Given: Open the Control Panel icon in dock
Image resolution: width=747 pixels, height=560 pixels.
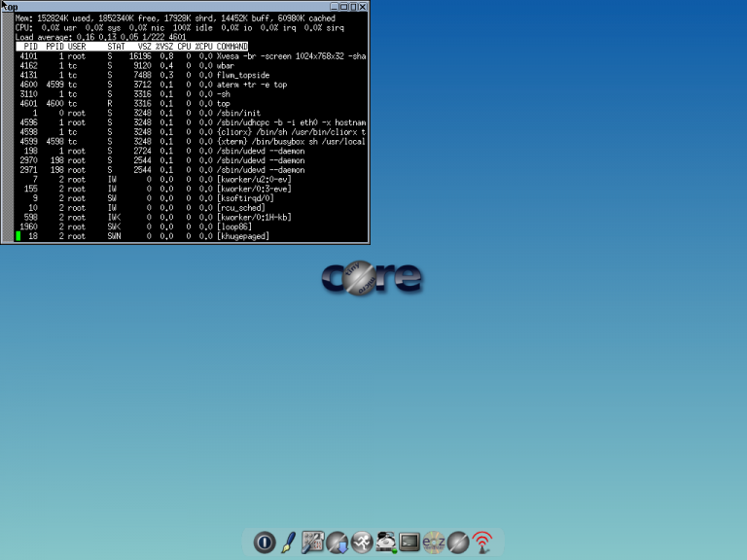Looking at the screenshot, I should 312,542.
